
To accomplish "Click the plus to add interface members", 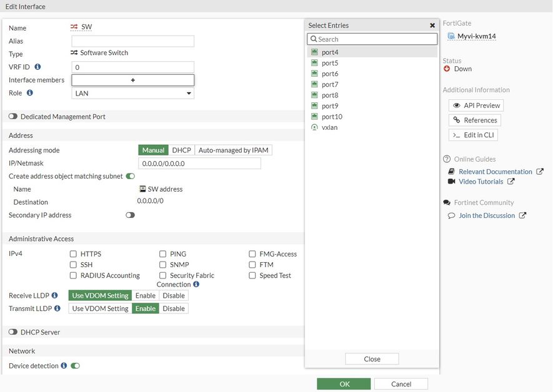I will tap(132, 80).
